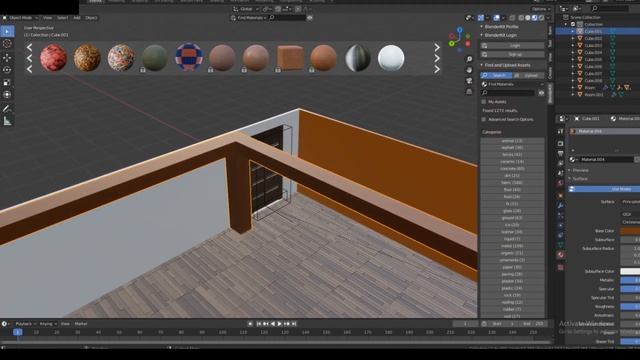
Task: Select the leather category button
Action: (x=512, y=232)
